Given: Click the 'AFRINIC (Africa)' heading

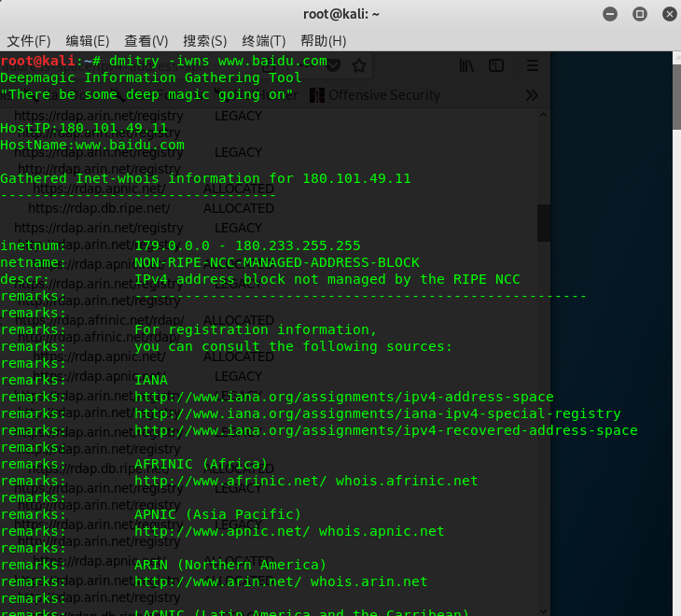Looking at the screenshot, I should click(202, 465).
